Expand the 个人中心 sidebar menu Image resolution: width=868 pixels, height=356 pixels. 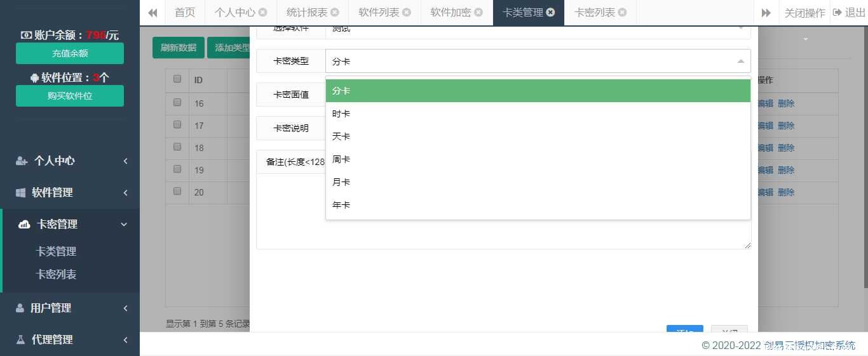[x=70, y=161]
